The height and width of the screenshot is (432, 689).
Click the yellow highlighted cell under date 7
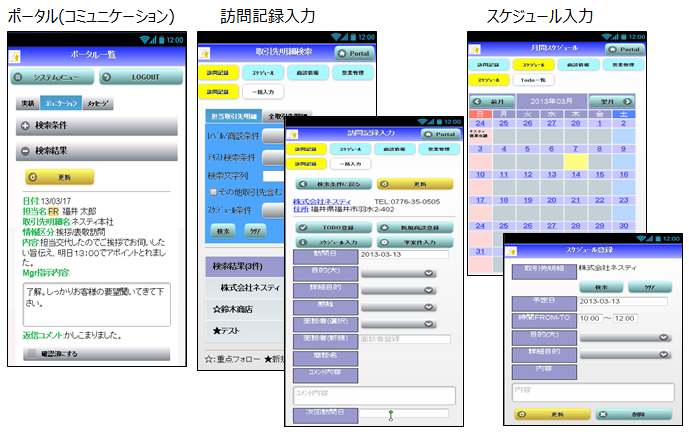click(x=576, y=161)
